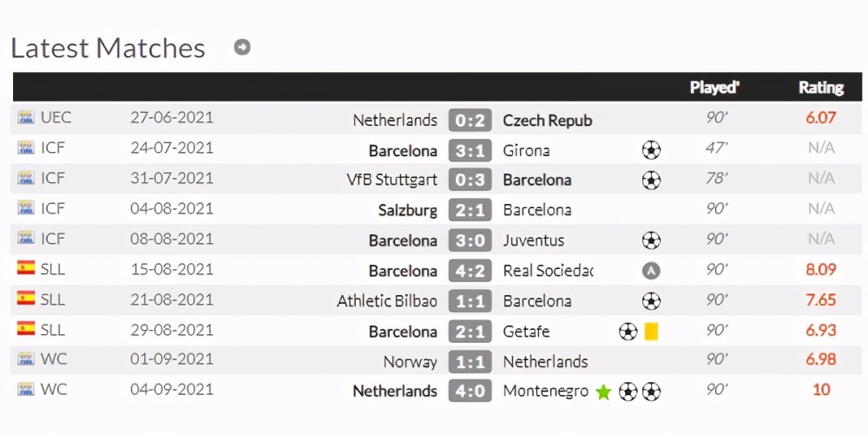Viewport: 868px width, 434px height.
Task: Open the Norway team link
Action: point(411,362)
